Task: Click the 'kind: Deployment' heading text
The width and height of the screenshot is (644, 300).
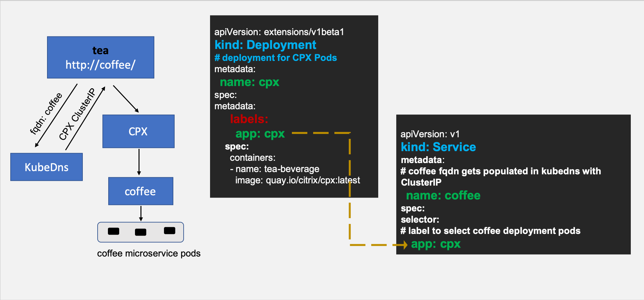Action: 265,45
